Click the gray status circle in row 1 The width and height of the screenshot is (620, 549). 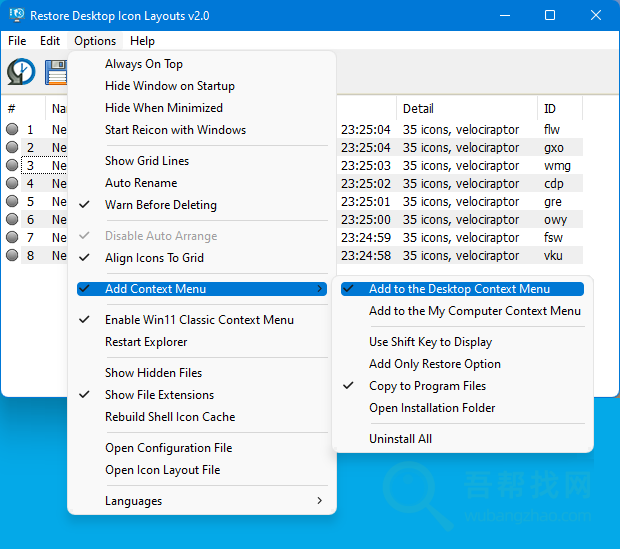tap(12, 130)
